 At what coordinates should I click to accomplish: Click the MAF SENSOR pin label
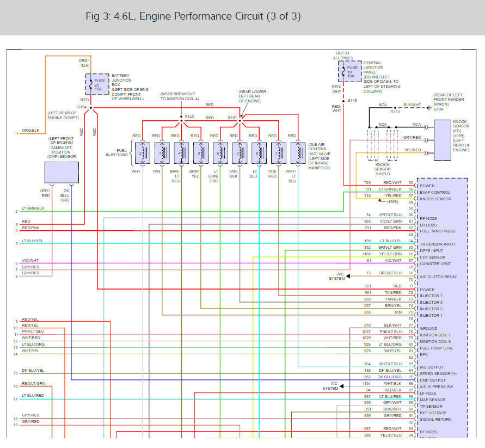click(432, 400)
